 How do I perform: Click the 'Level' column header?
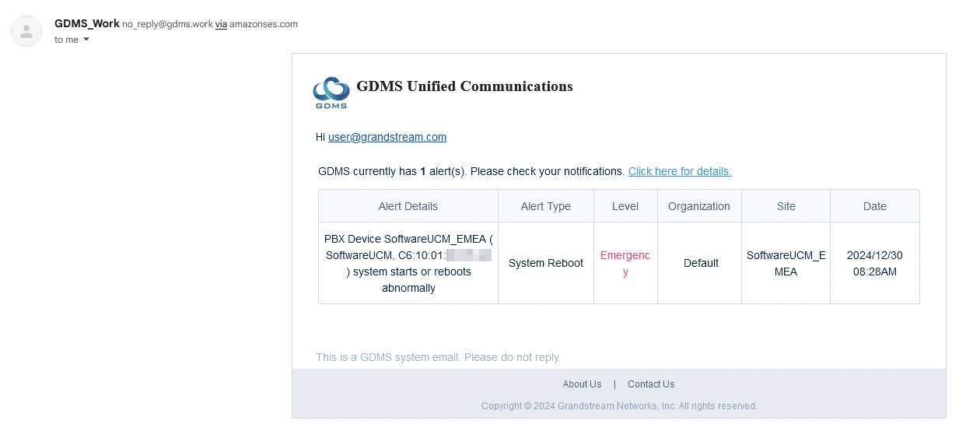[625, 206]
